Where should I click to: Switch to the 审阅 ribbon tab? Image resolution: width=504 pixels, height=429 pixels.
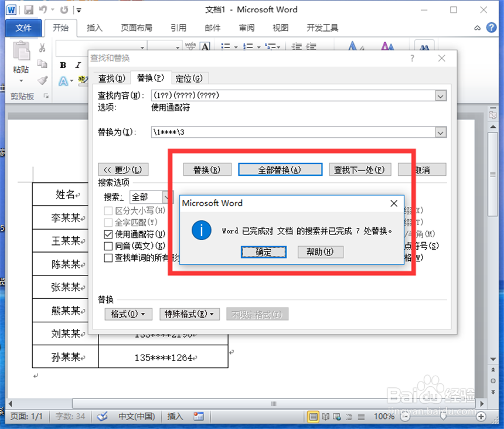(x=247, y=28)
